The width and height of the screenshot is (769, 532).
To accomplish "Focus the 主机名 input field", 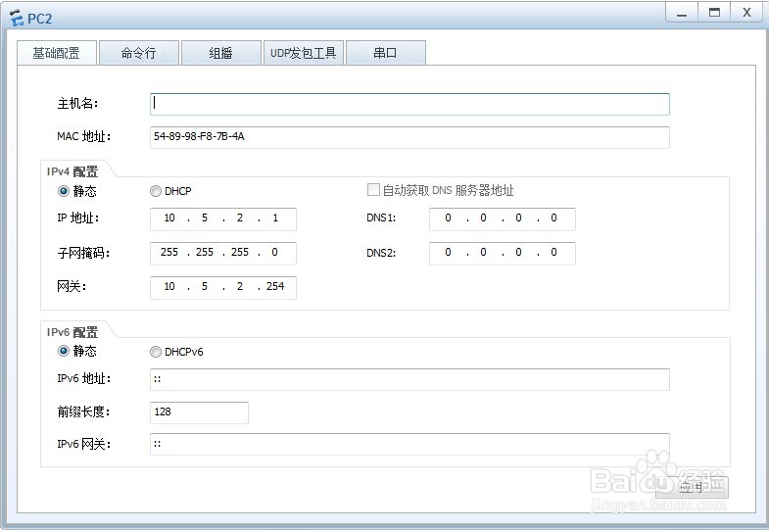I will [409, 104].
